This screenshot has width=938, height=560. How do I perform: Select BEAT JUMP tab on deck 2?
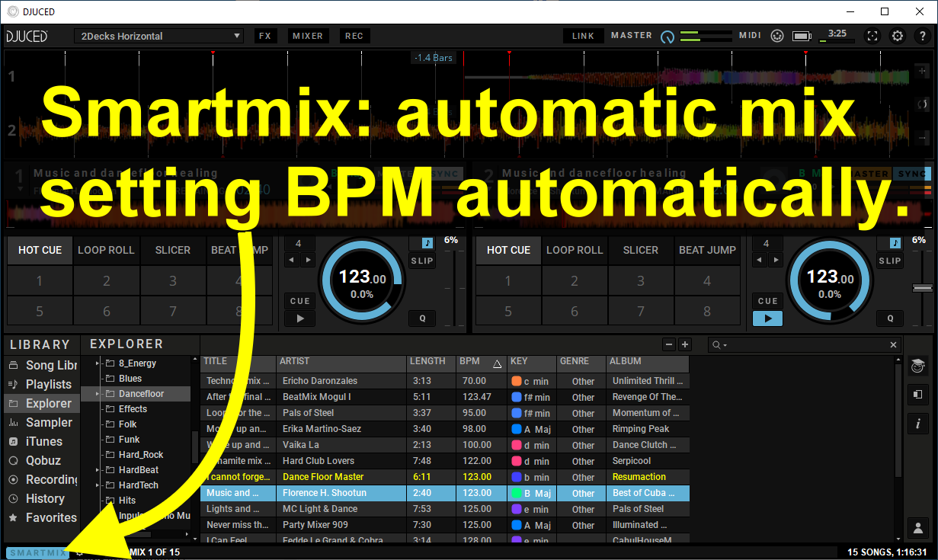click(x=707, y=250)
